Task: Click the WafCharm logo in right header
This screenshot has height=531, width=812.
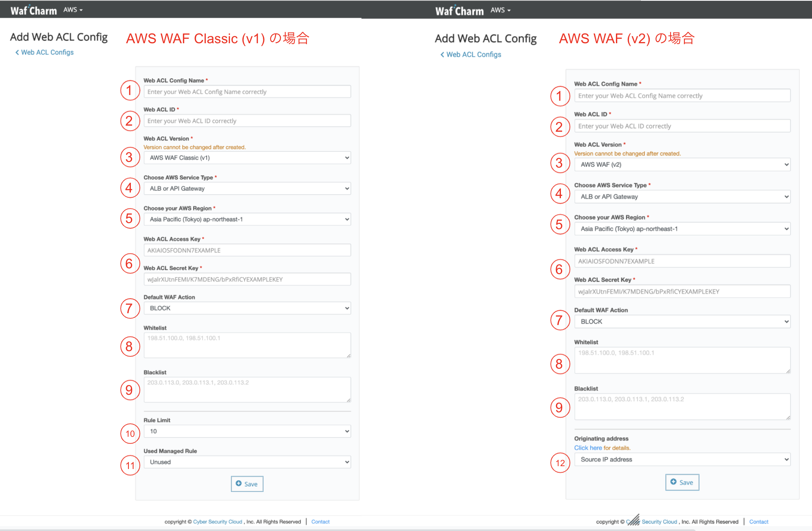Action: [x=459, y=11]
